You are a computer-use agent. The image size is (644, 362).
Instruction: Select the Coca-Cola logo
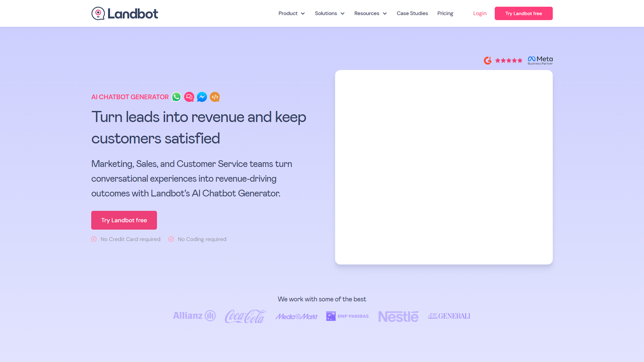[x=245, y=316]
